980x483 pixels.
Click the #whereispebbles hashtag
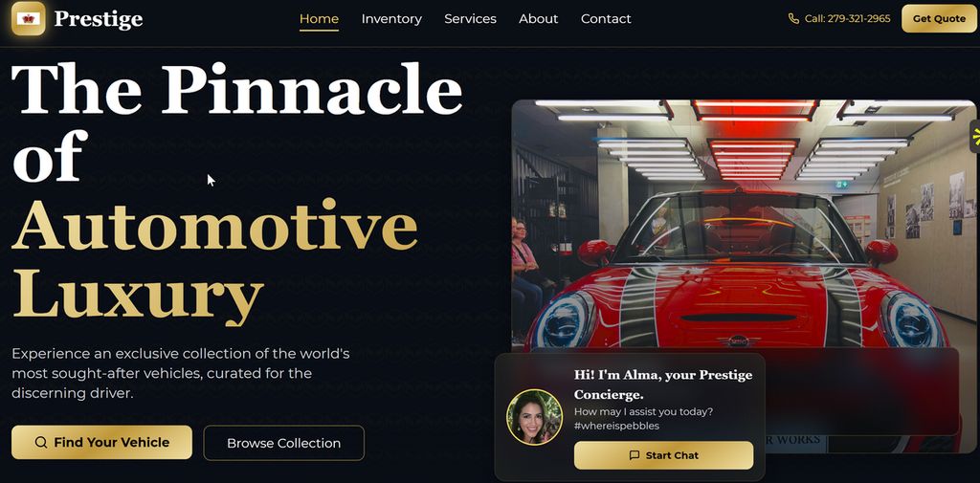[x=616, y=427]
